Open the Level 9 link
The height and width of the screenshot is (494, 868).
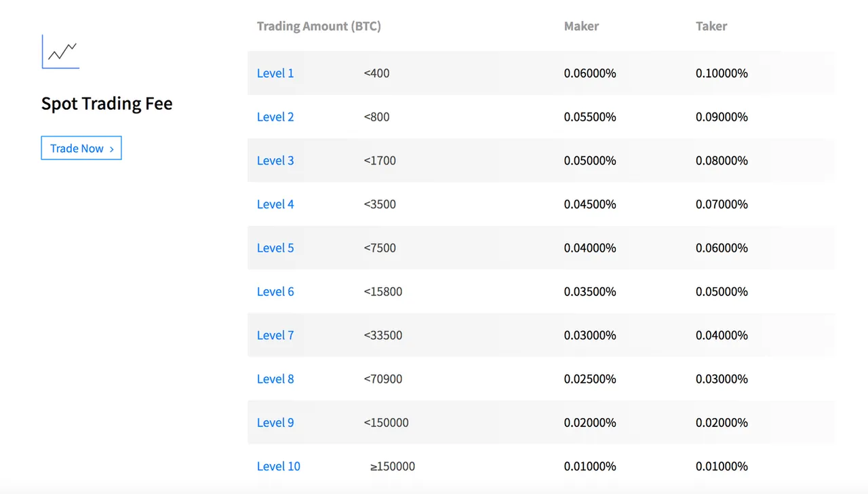coord(275,423)
